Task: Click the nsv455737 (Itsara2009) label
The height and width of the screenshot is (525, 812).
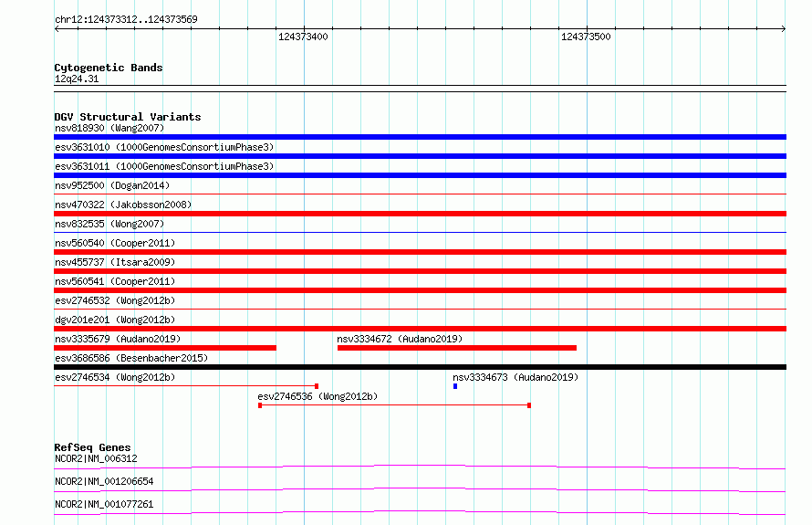Action: click(115, 262)
